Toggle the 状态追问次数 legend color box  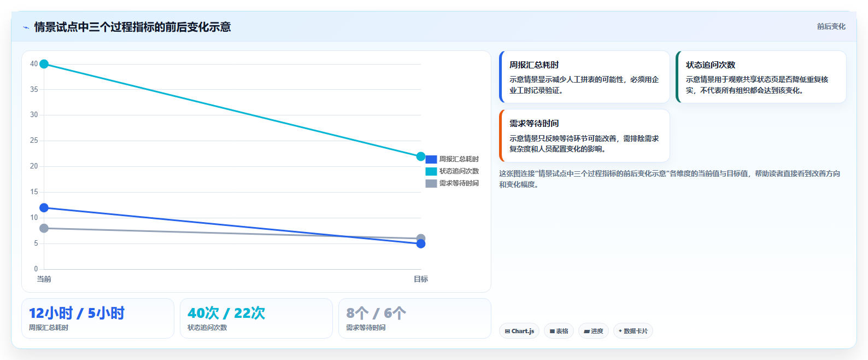pyautogui.click(x=431, y=171)
